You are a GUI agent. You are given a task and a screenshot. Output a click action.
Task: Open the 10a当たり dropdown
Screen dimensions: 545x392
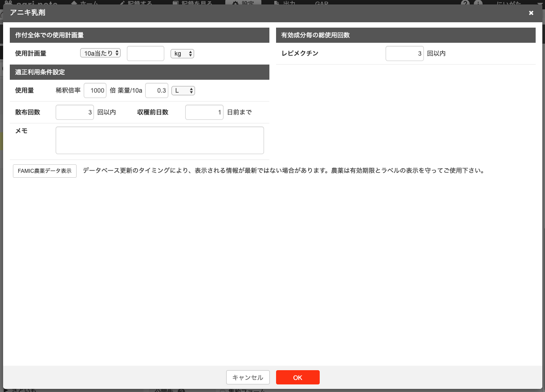[x=100, y=53]
